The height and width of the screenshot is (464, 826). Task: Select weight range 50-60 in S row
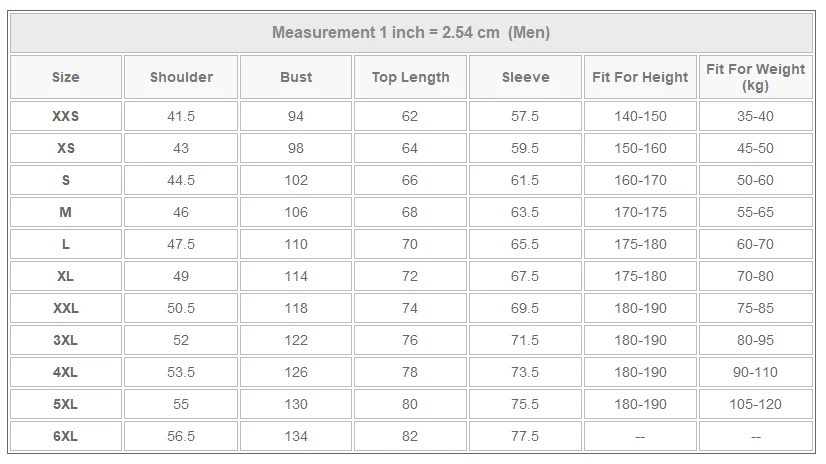755,180
